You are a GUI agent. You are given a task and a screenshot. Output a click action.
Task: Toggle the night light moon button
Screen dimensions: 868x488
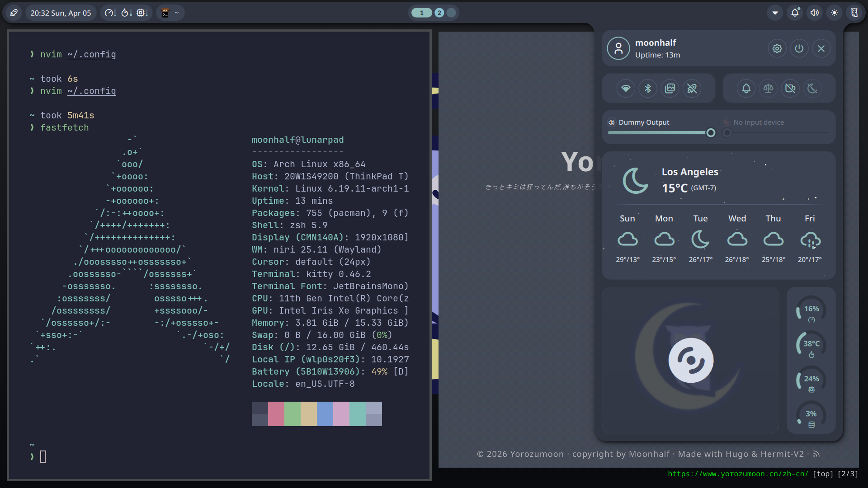812,88
